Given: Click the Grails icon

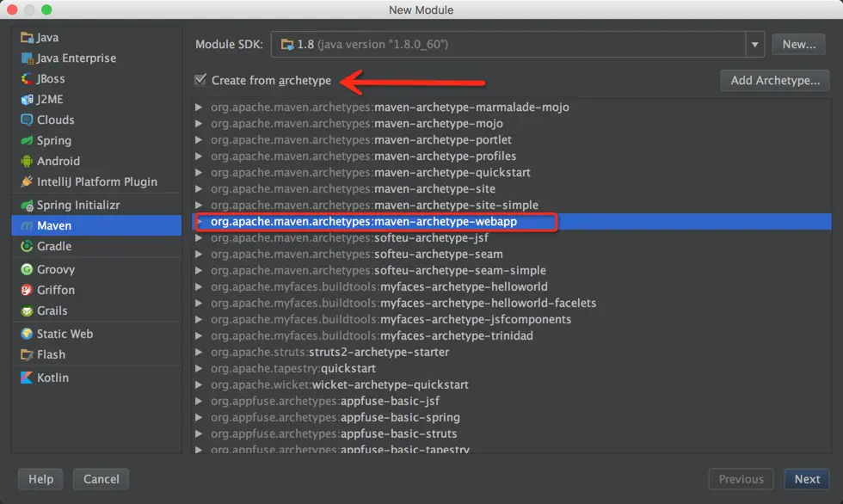Looking at the screenshot, I should (27, 310).
